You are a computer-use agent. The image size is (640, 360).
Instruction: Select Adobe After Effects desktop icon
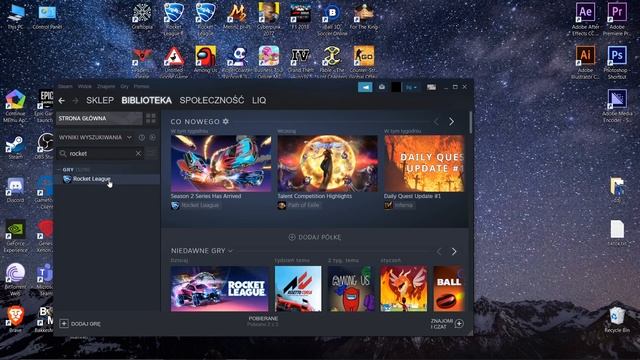[x=585, y=18]
